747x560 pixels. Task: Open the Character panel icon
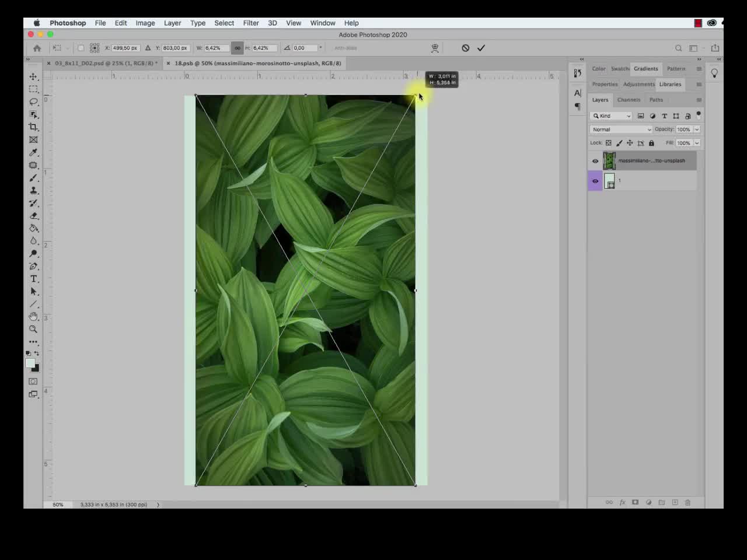[x=578, y=93]
